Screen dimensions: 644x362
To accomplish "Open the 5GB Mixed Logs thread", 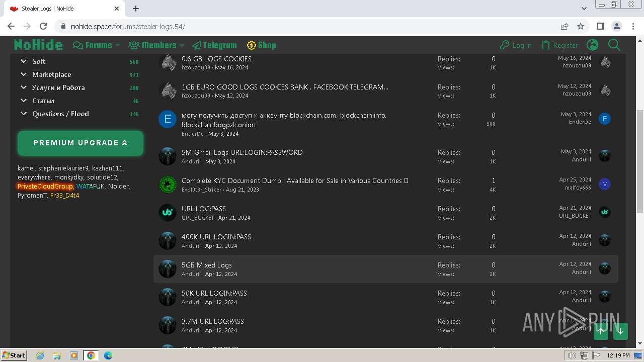I will click(x=207, y=265).
